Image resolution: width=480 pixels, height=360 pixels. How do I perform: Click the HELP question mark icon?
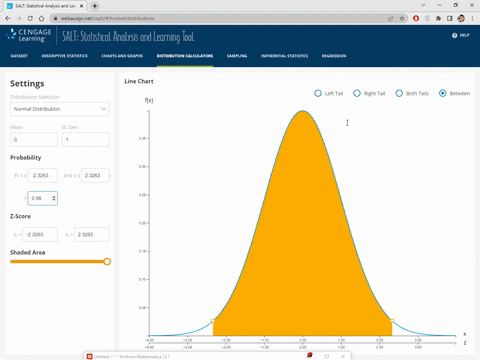point(454,35)
